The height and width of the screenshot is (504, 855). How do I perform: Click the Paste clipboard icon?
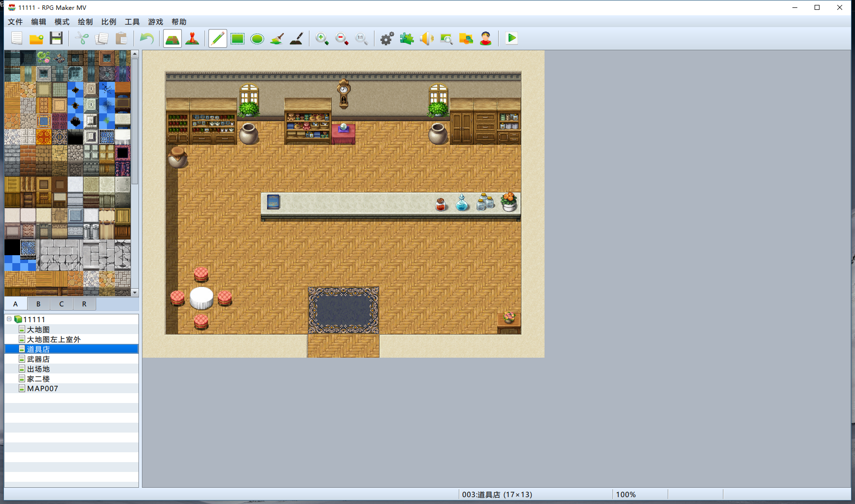pyautogui.click(x=121, y=38)
